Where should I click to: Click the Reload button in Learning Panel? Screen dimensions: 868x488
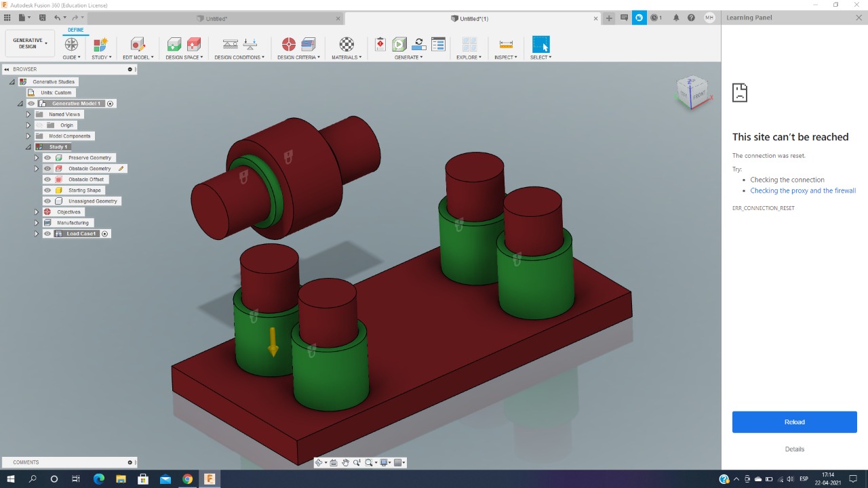(x=794, y=422)
